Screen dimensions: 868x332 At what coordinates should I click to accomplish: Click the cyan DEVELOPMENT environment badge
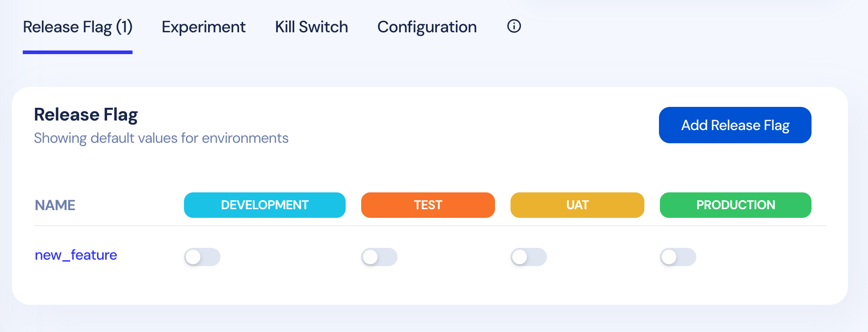pyautogui.click(x=265, y=205)
